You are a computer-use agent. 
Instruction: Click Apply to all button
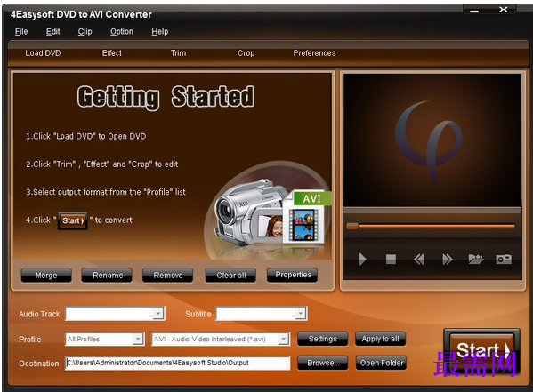(x=380, y=339)
